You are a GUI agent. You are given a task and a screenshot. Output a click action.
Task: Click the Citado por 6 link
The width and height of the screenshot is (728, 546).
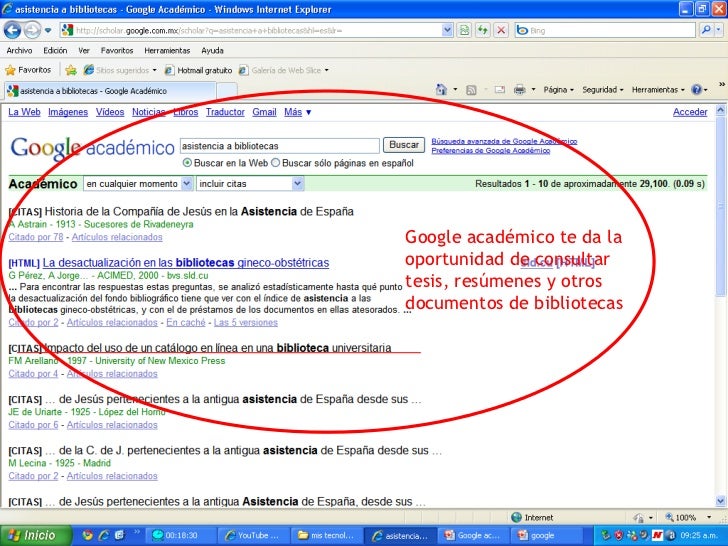tap(33, 425)
